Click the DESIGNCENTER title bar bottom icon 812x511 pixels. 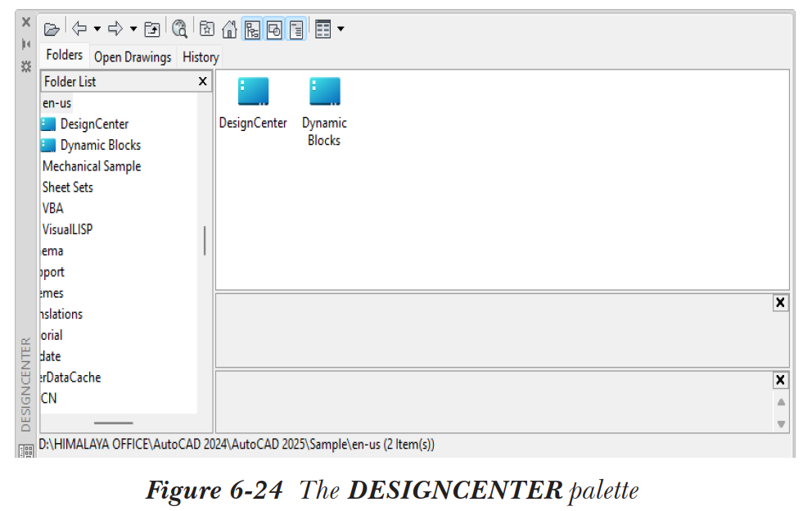[26, 451]
